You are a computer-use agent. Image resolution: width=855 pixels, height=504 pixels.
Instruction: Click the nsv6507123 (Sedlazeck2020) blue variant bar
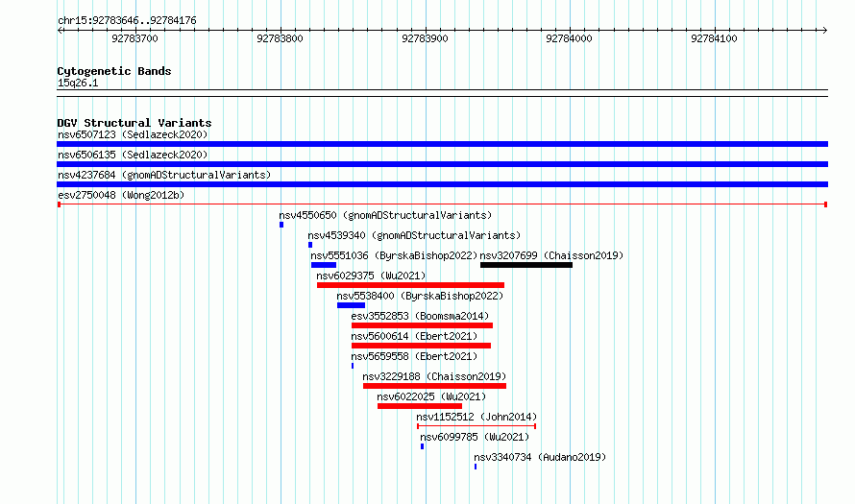[x=442, y=144]
